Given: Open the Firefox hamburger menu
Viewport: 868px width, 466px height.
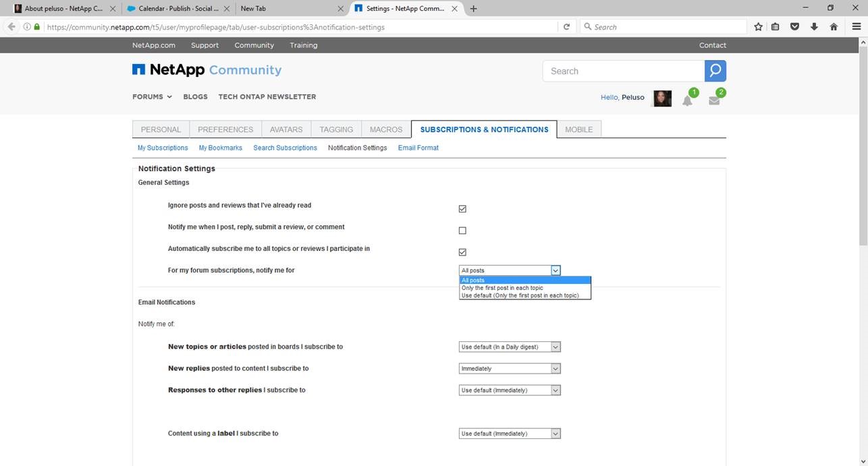Looking at the screenshot, I should pos(856,27).
